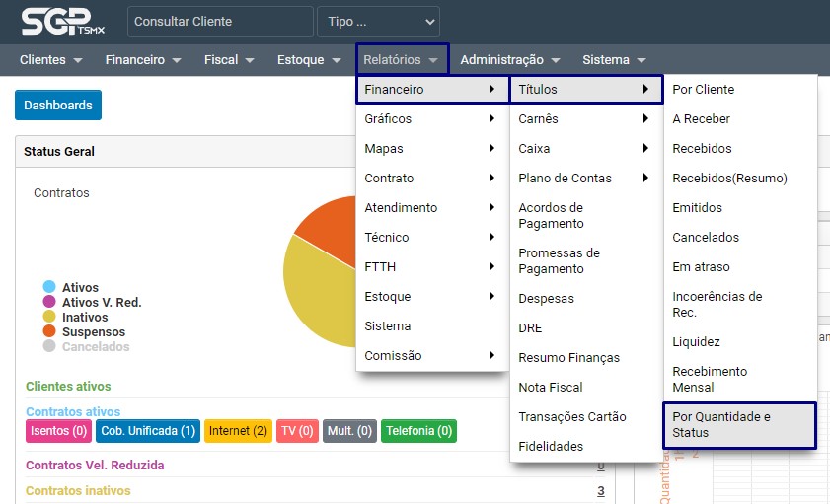
Task: Choose Resumo Finanças from the menu
Action: point(568,358)
